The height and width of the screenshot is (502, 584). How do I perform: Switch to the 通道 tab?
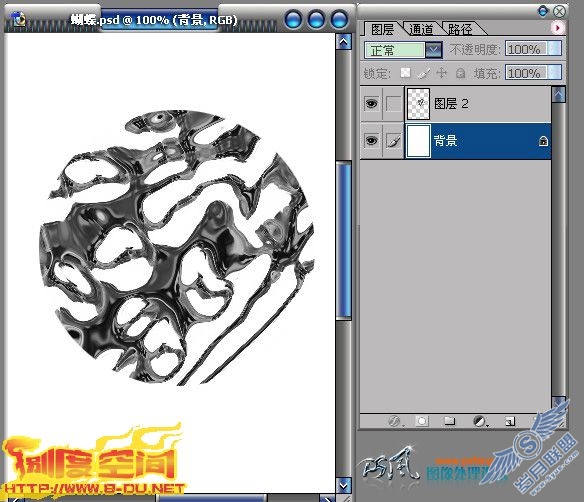point(421,29)
